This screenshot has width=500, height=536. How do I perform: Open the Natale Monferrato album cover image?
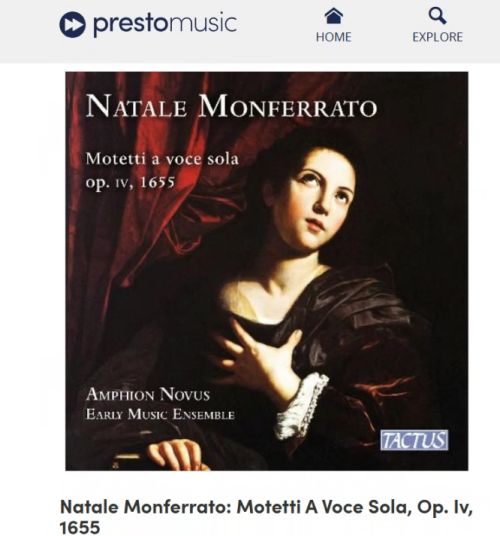(267, 271)
